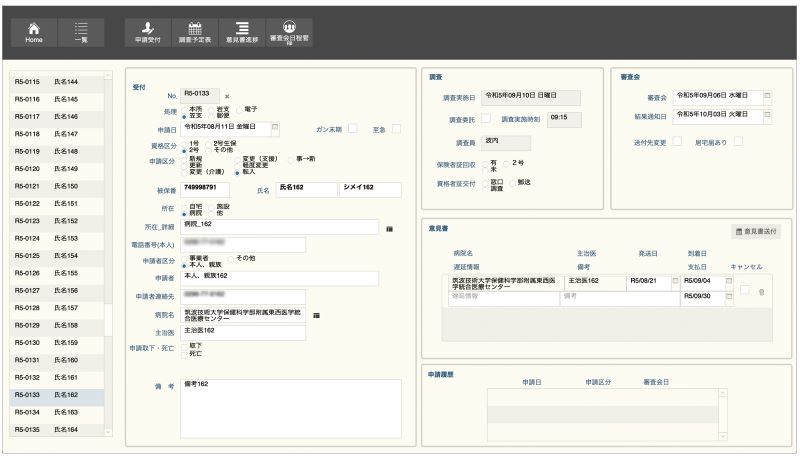Open the 結果通知日 date picker

767,115
